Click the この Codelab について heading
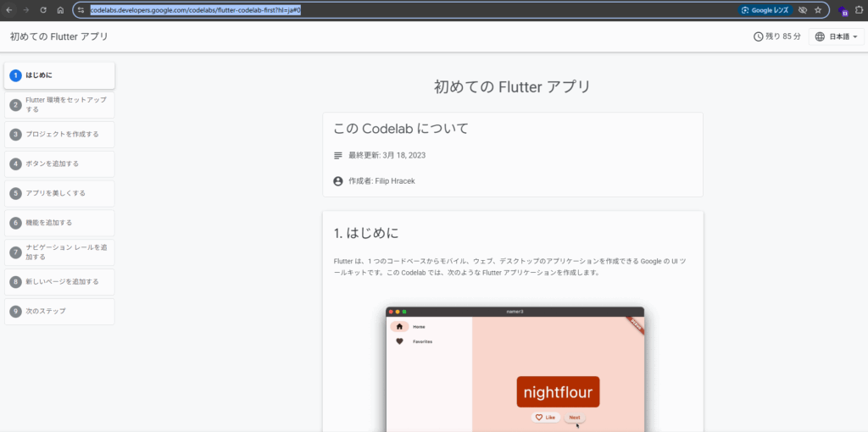 coord(401,129)
